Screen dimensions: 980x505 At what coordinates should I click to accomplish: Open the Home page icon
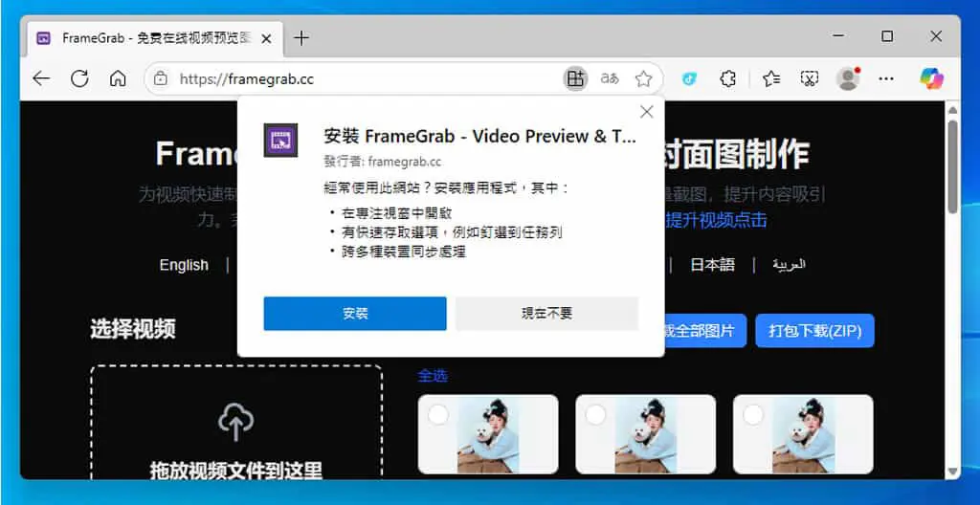(118, 78)
